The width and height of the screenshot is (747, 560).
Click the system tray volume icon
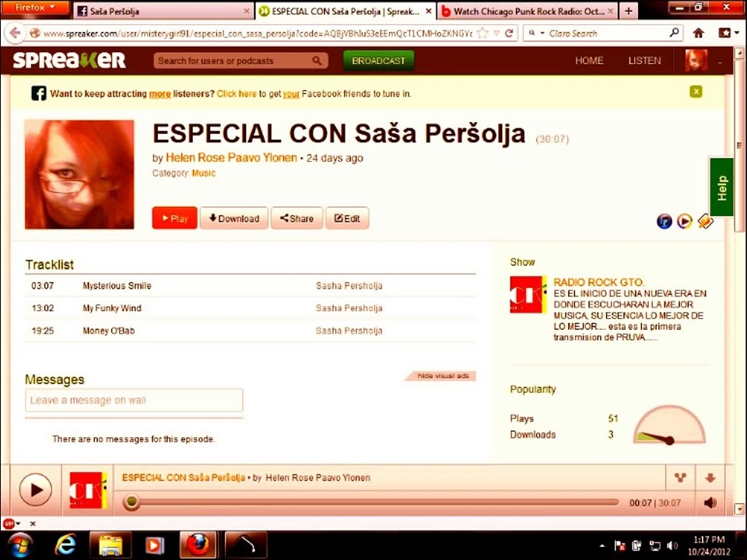click(x=672, y=546)
